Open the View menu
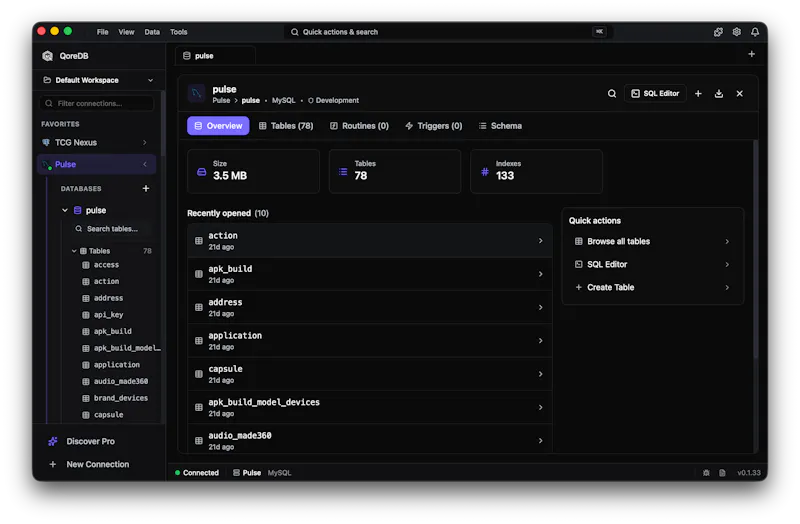Image resolution: width=800 pixels, height=524 pixels. click(126, 32)
